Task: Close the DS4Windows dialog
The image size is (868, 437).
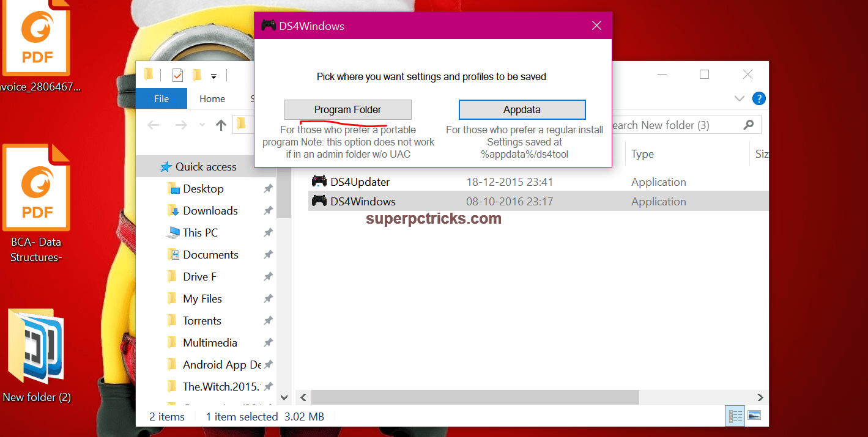Action: 597,26
